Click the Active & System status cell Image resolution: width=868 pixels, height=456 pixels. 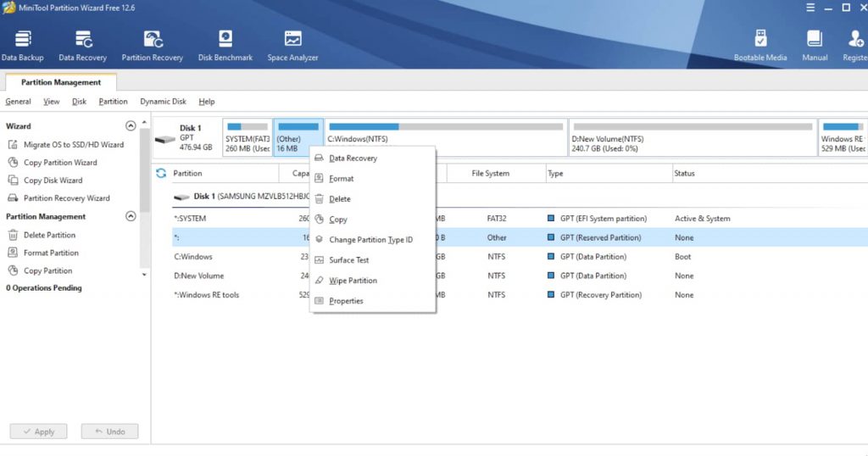coord(703,219)
